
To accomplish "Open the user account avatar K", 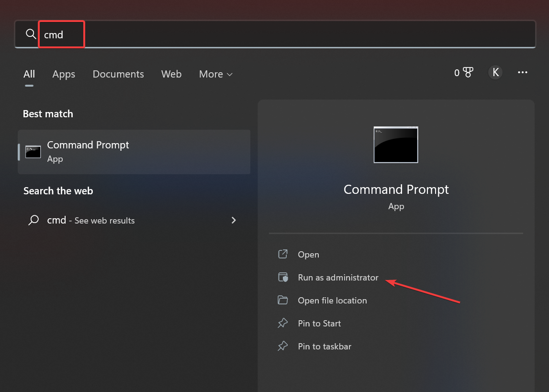I will click(x=495, y=72).
